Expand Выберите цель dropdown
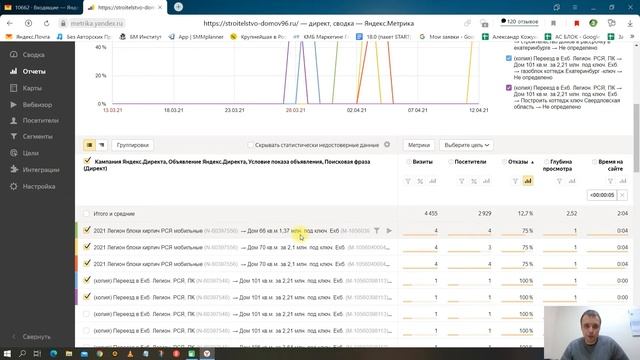 click(467, 145)
